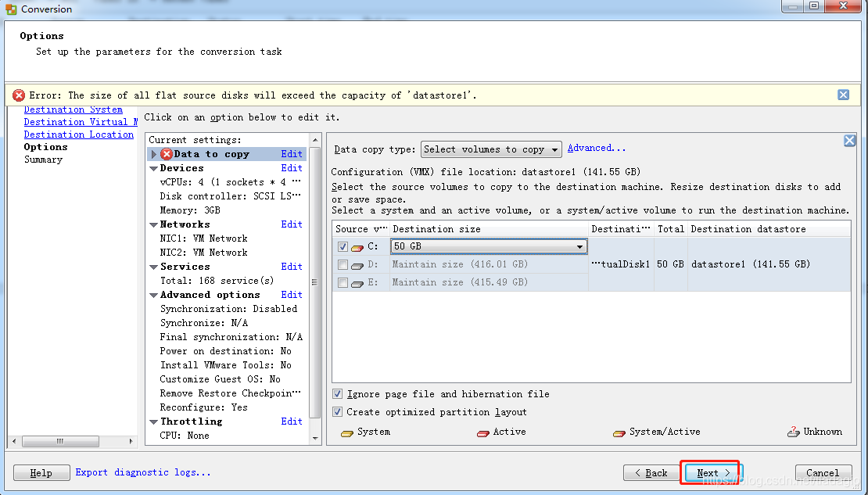The width and height of the screenshot is (868, 495).
Task: Click the Maintain size (416.01 GB) cell
Action: coord(489,264)
